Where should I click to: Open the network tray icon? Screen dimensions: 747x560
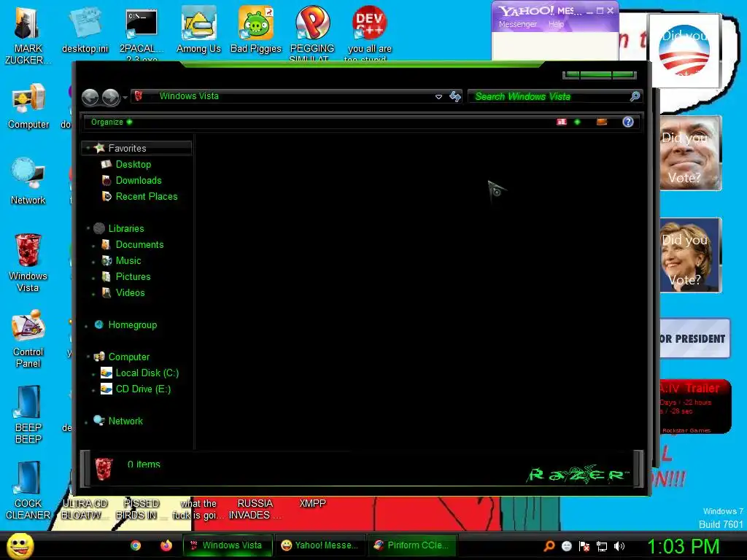(x=602, y=546)
